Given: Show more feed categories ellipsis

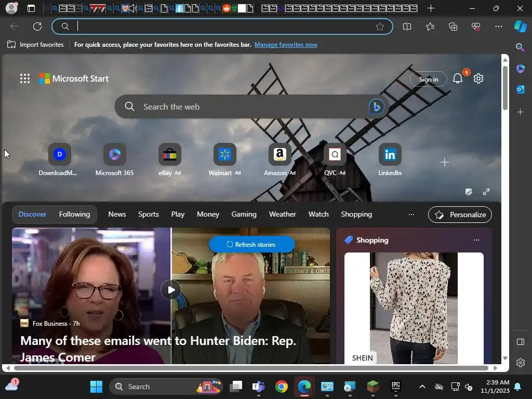Looking at the screenshot, I should 411,214.
